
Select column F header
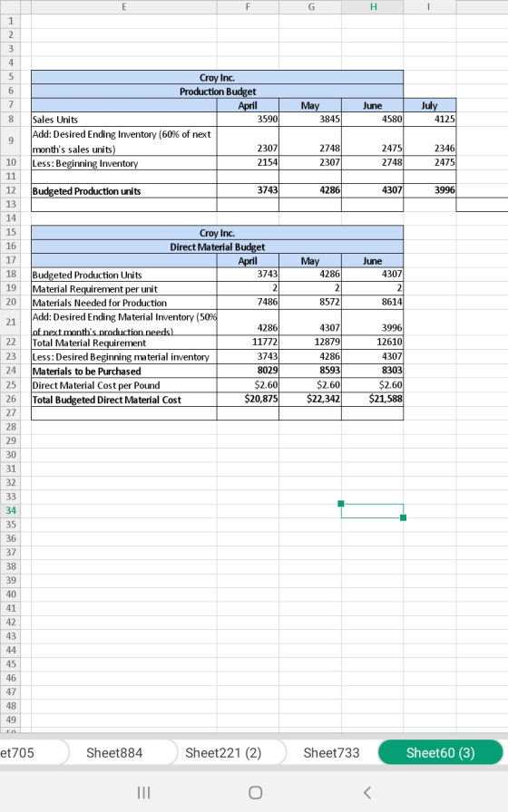tap(248, 6)
